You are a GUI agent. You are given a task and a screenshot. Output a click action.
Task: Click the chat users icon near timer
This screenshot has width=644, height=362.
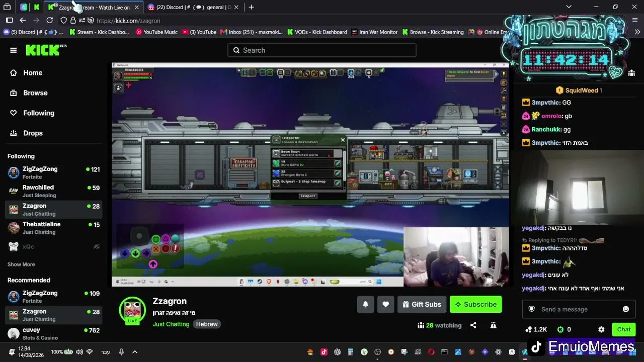point(631,73)
